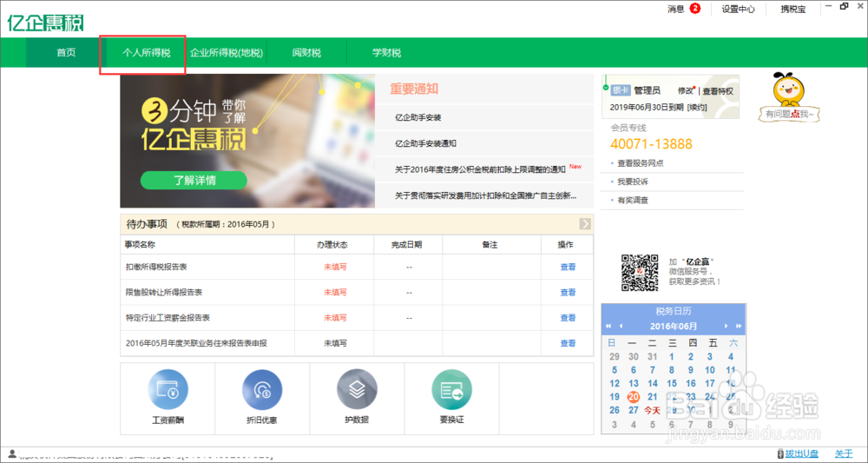Expand 待办事项 with the arrow button
This screenshot has height=463, width=868.
coord(585,224)
